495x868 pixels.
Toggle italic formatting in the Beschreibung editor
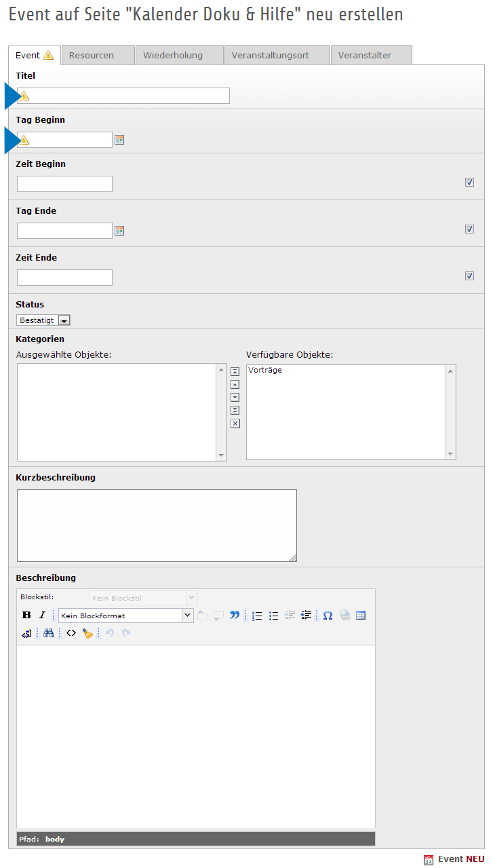click(42, 616)
